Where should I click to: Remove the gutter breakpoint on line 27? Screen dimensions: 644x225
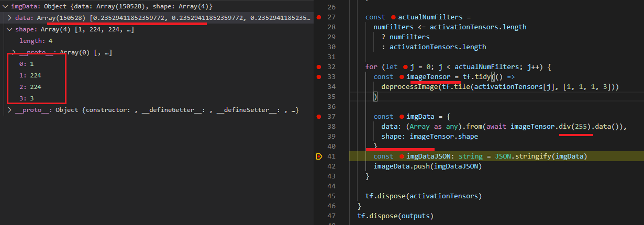[319, 17]
